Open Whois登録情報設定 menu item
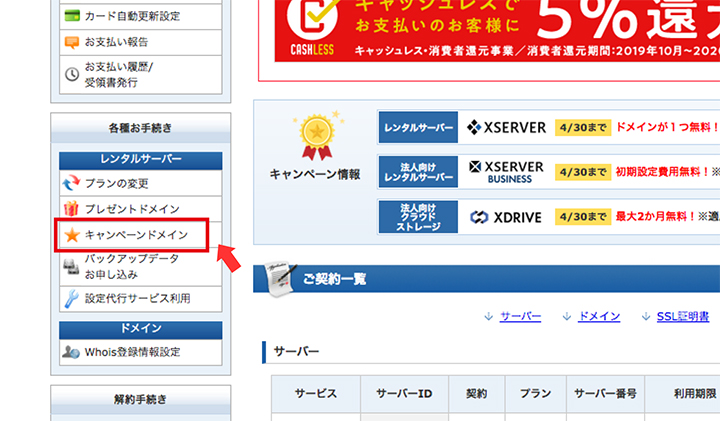 click(x=141, y=352)
